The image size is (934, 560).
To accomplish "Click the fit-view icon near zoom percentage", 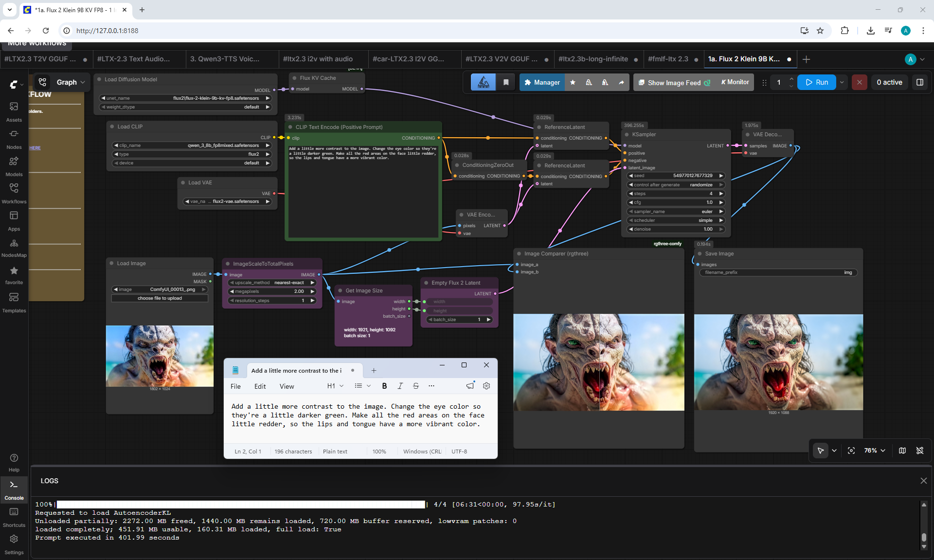I will (851, 451).
